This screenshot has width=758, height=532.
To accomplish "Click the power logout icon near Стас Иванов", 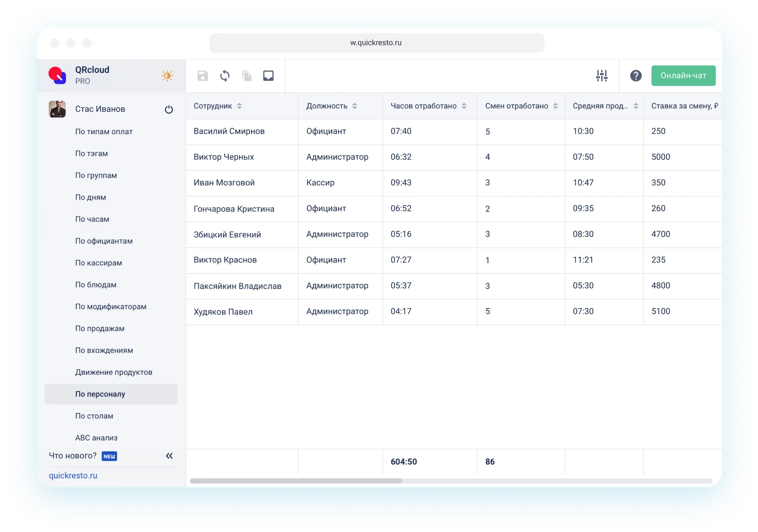I will 169,109.
